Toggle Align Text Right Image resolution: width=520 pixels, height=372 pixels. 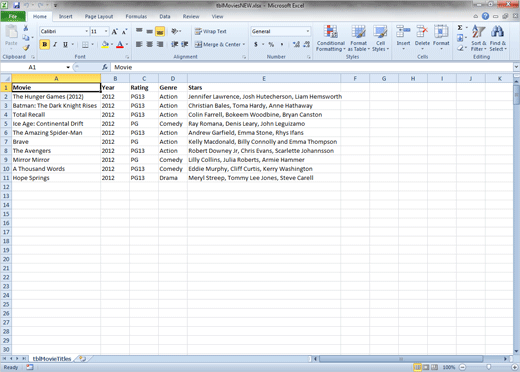[160, 44]
